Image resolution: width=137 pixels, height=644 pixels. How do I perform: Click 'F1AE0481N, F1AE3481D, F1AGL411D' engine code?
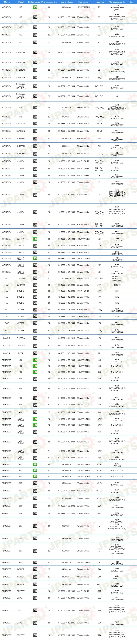(117, 278)
